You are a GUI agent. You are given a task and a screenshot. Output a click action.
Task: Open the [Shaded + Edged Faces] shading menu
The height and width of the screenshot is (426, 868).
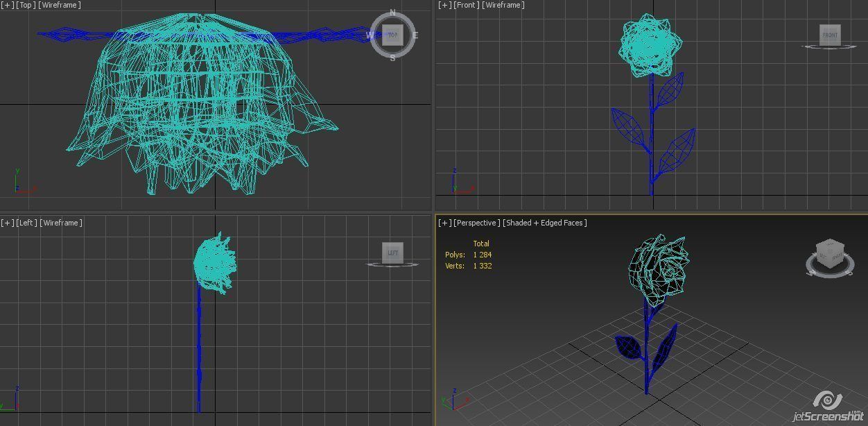[545, 223]
